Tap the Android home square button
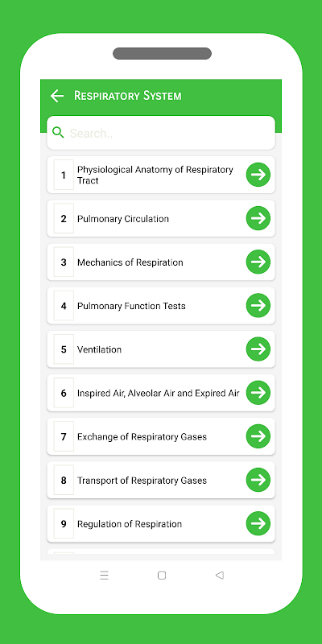 click(x=162, y=576)
